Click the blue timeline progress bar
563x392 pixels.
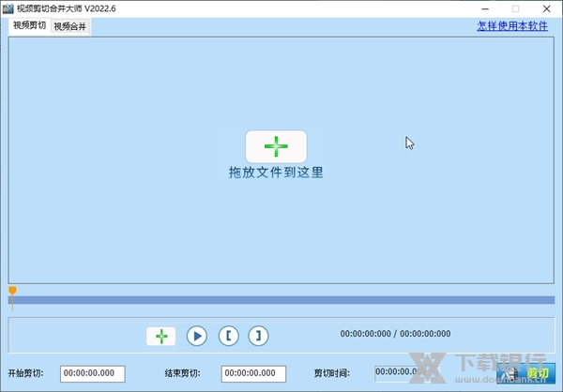pos(281,300)
